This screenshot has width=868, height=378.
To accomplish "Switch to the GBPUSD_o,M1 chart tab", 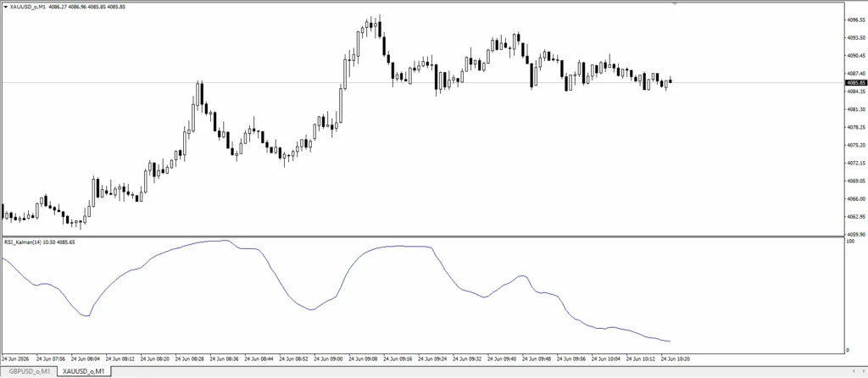I will [29, 371].
